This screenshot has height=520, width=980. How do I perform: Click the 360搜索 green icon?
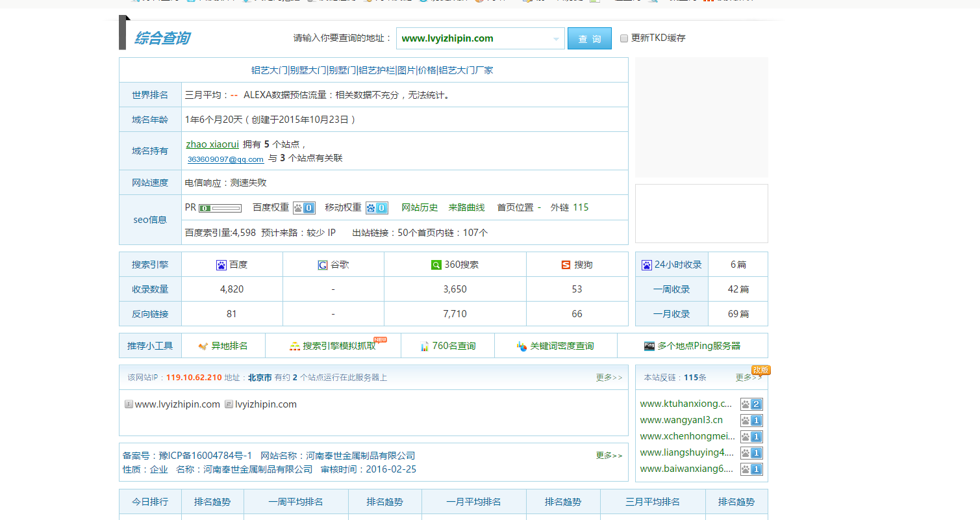[436, 265]
